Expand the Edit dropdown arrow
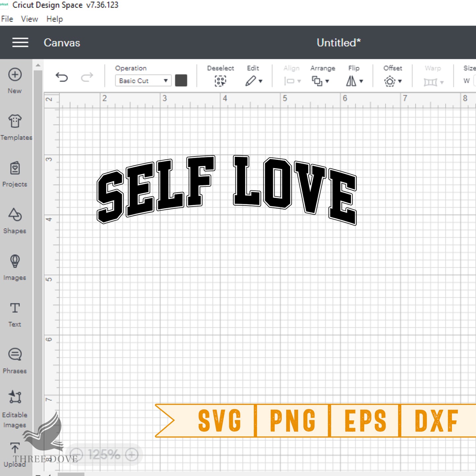Viewport: 476px width, 476px height. [261, 81]
